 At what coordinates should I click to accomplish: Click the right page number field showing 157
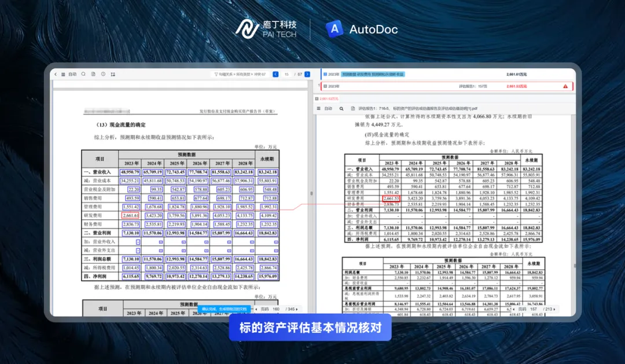534,309
